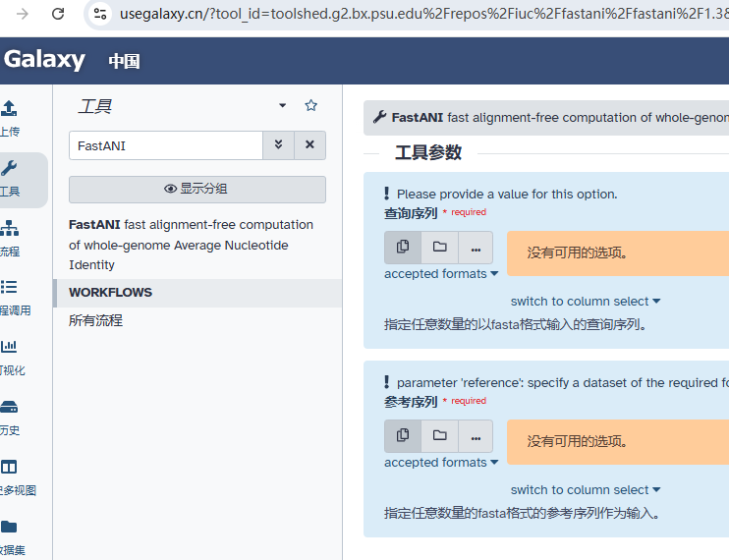
Task: Select multiple datasets icon for 参考序列
Action: [x=403, y=436]
